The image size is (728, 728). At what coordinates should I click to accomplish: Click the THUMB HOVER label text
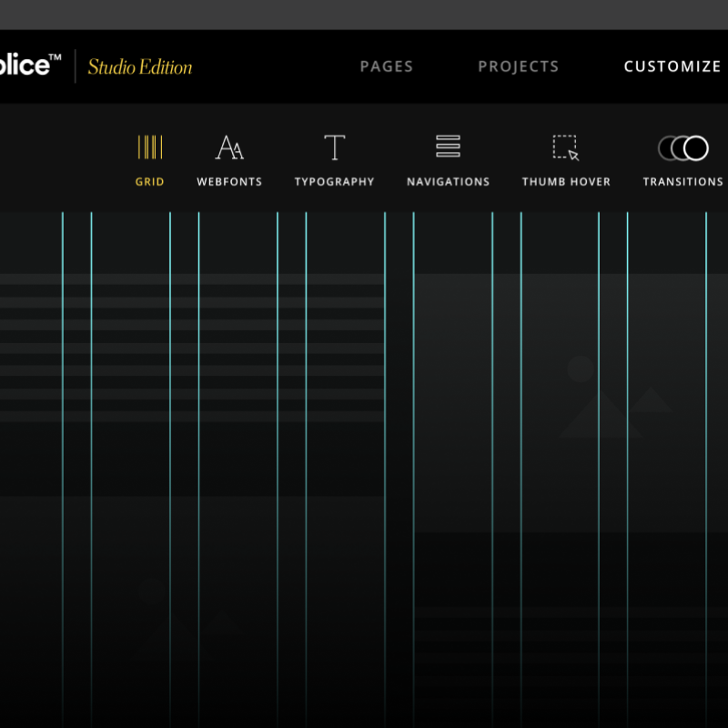tap(566, 181)
